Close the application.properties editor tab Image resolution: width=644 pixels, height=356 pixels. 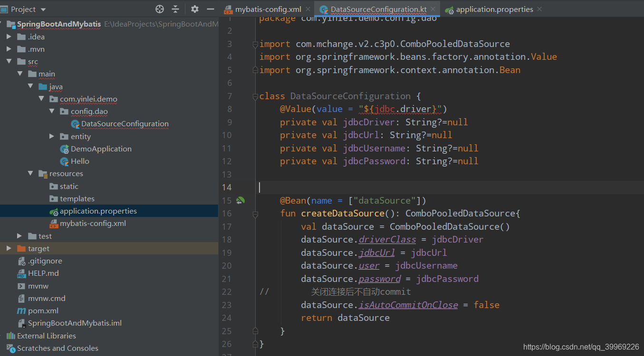tap(539, 9)
